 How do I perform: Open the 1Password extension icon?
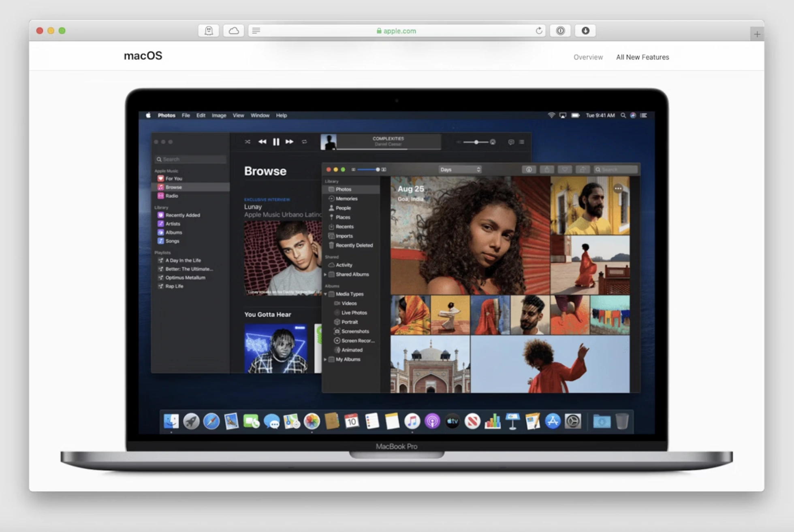[560, 31]
